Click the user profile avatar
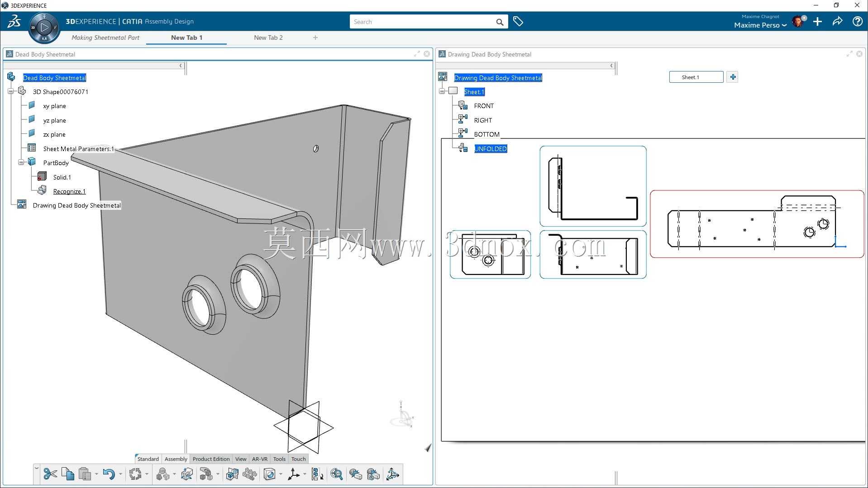This screenshot has width=868, height=488. 798,21
